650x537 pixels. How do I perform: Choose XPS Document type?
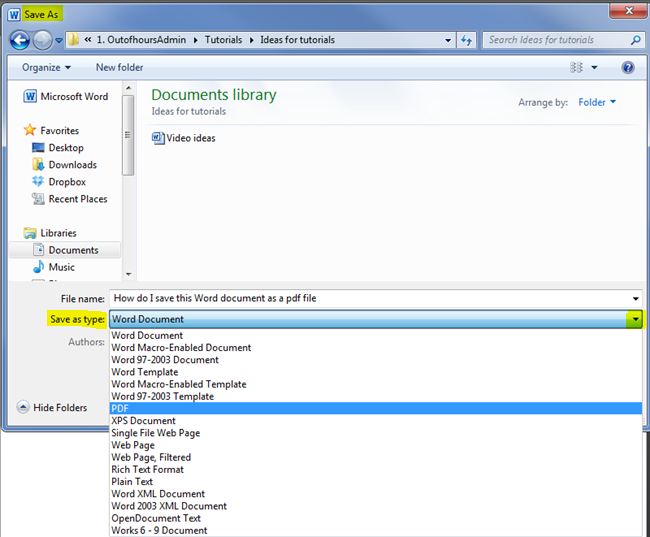coord(376,420)
